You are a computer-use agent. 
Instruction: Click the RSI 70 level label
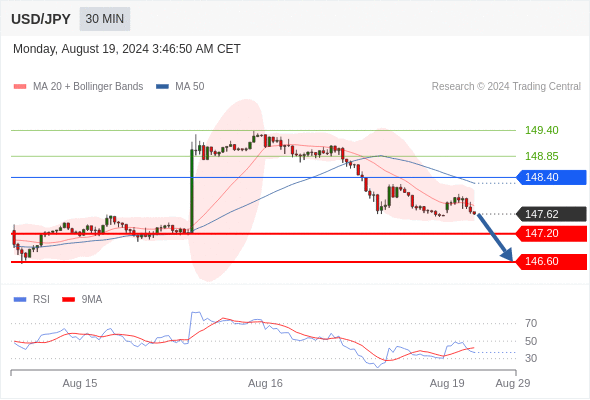tap(531, 323)
